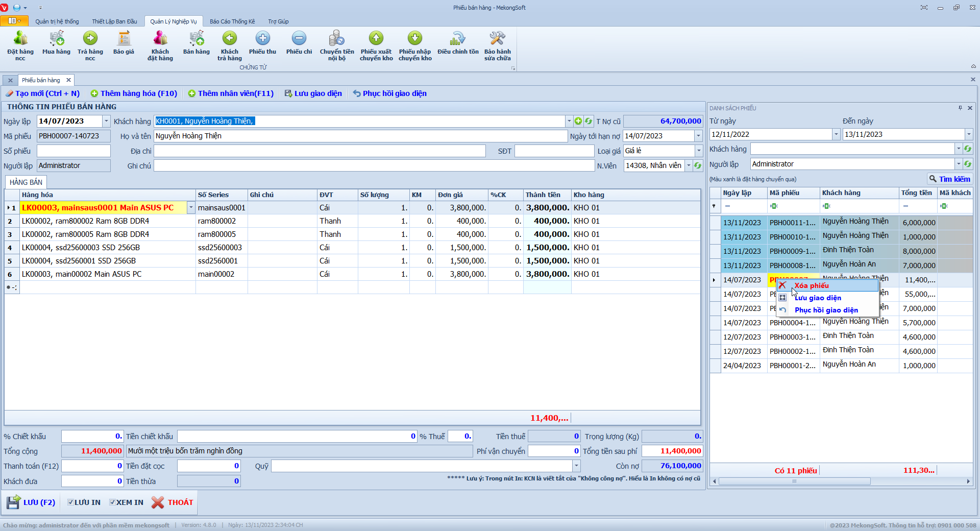Viewport: 980px width, 531px height.
Task: Select Phục hồi giao diện in context menu
Action: click(x=826, y=310)
